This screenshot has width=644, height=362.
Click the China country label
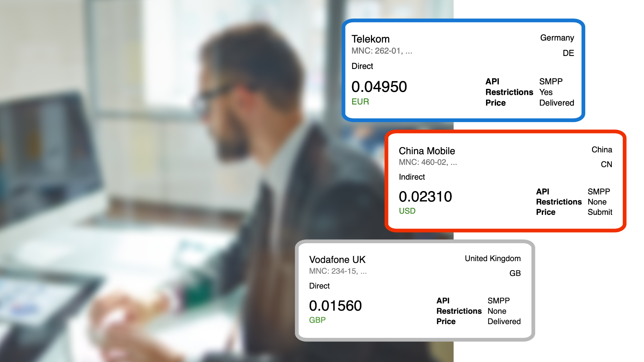[602, 149]
